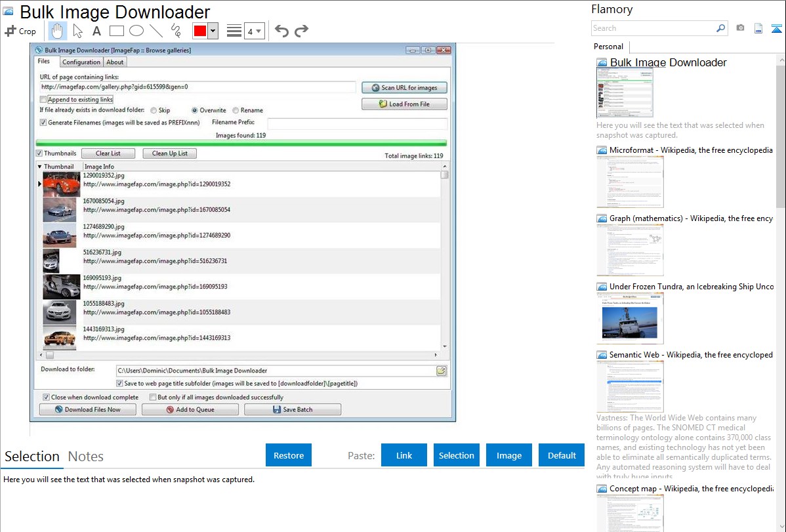Image resolution: width=786 pixels, height=532 pixels.
Task: Toggle But only if all downloaded successfully
Action: pos(153,397)
